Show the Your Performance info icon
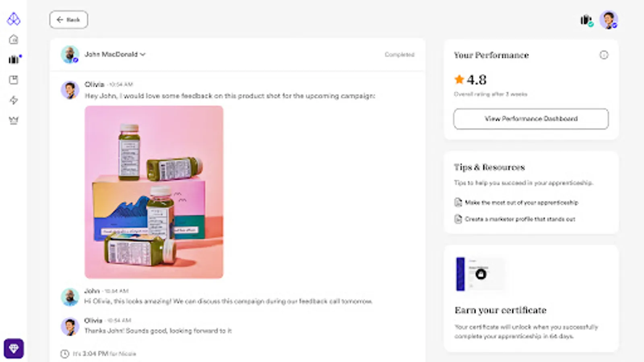Image resolution: width=644 pixels, height=362 pixels. point(604,55)
